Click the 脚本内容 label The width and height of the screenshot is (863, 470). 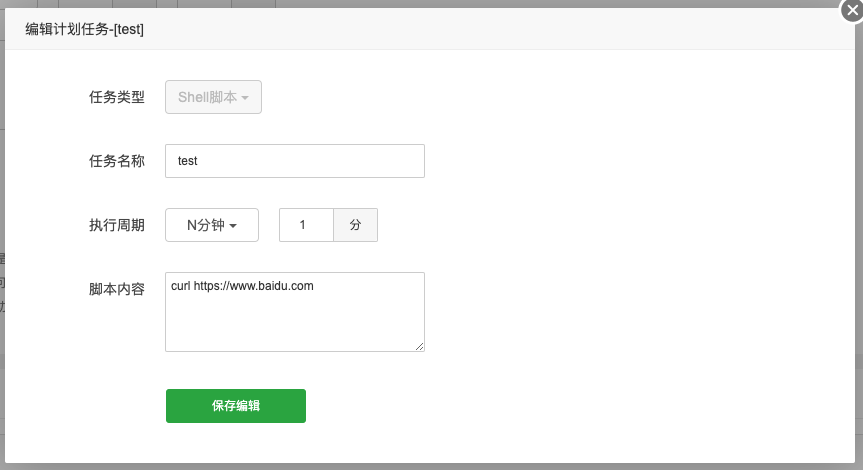(117, 289)
